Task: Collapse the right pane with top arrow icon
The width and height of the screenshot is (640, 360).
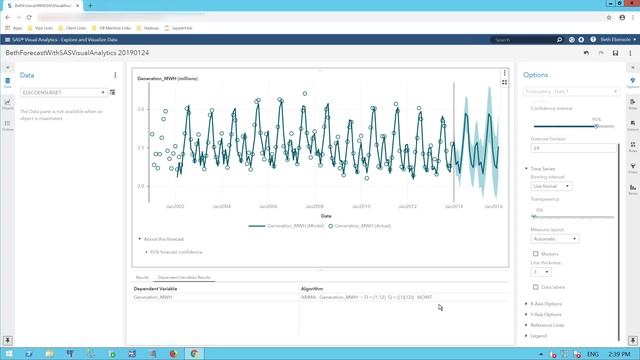Action: [x=633, y=68]
